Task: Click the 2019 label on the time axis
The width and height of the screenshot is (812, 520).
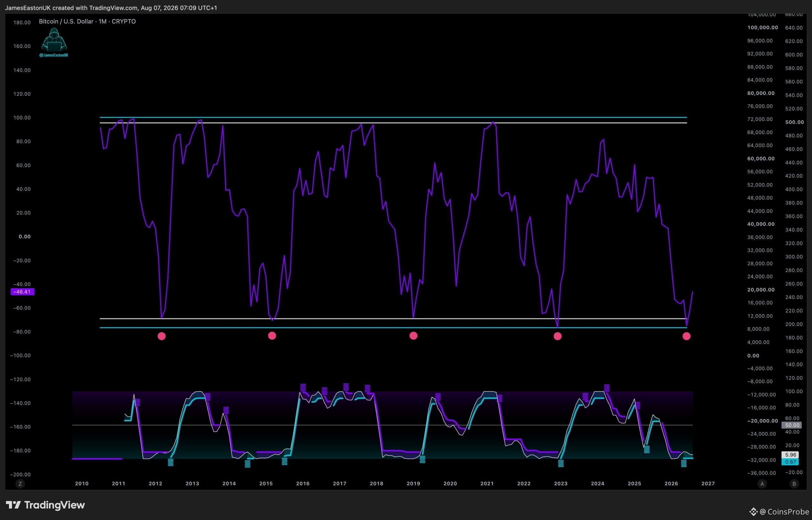Action: click(413, 484)
